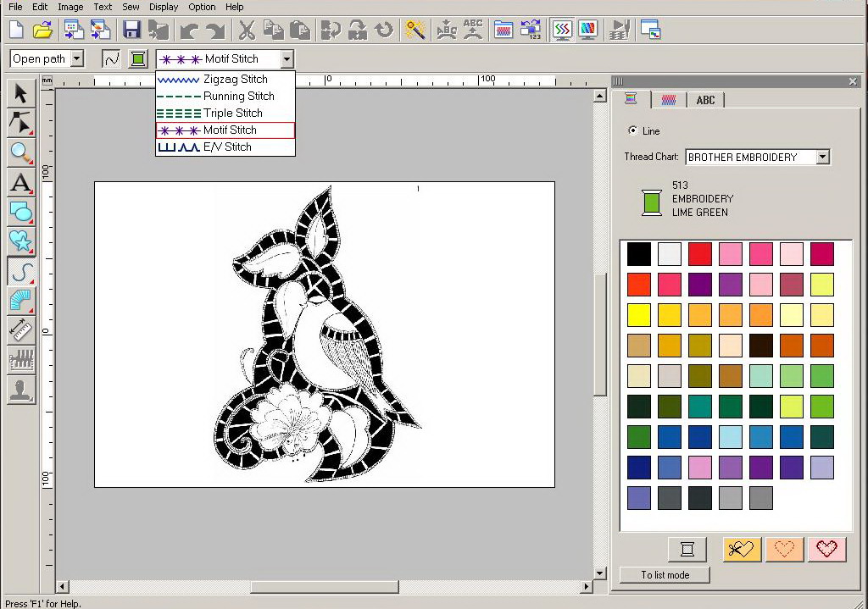Image resolution: width=868 pixels, height=609 pixels.
Task: Pick the black thread color swatch
Action: pyautogui.click(x=639, y=254)
